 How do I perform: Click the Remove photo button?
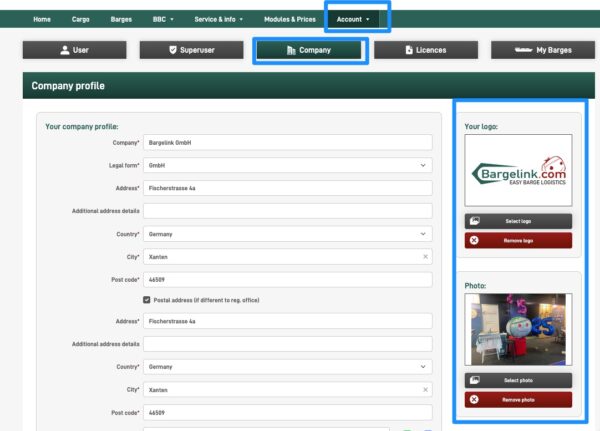click(518, 400)
